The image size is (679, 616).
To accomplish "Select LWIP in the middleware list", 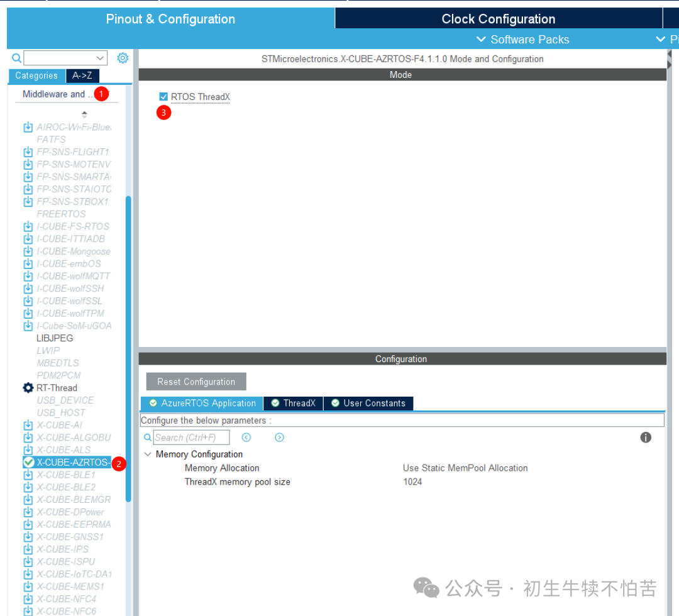I will coord(48,351).
